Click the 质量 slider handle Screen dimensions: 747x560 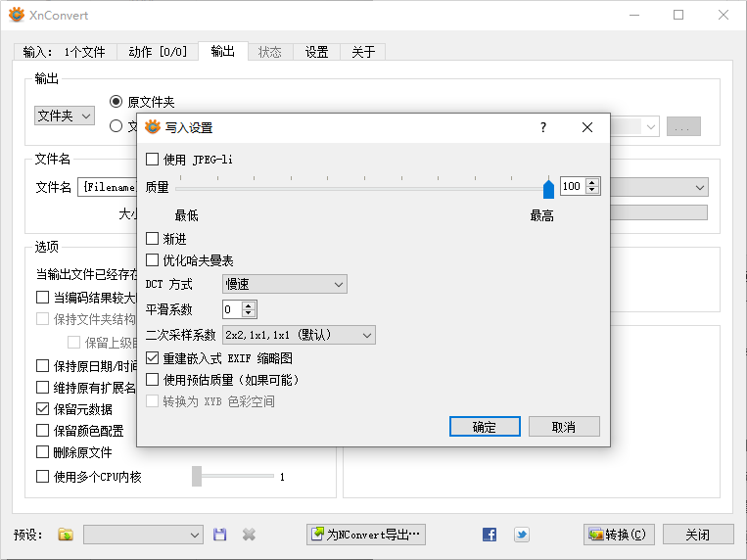[548, 189]
